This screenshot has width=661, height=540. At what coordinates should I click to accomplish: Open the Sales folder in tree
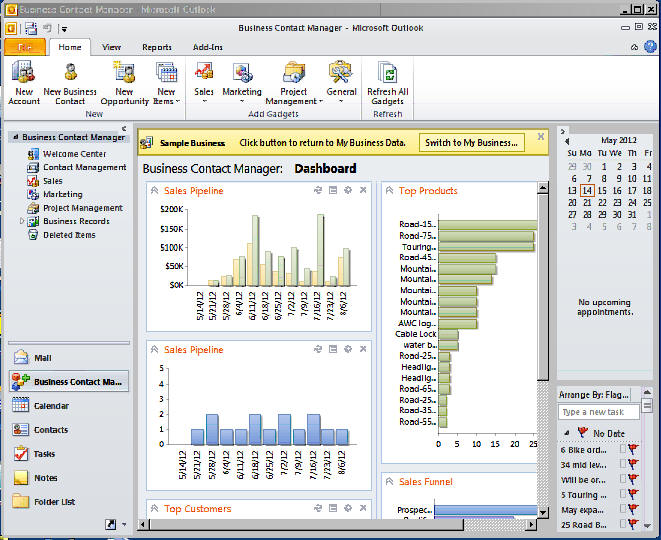tap(52, 181)
